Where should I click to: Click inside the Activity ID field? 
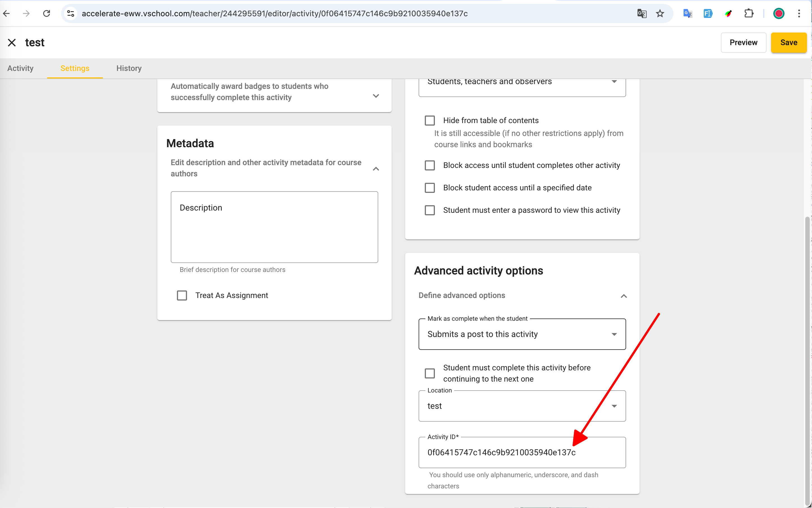(522, 452)
